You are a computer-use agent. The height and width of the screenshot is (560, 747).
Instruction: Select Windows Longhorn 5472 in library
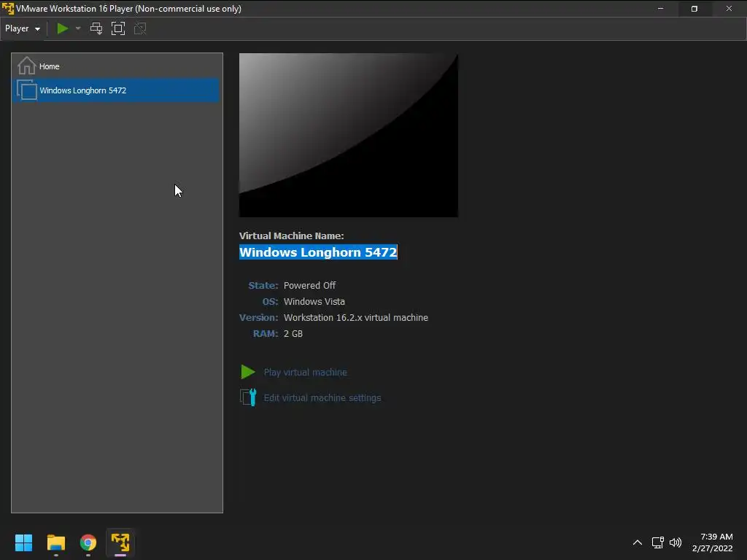[x=116, y=90]
